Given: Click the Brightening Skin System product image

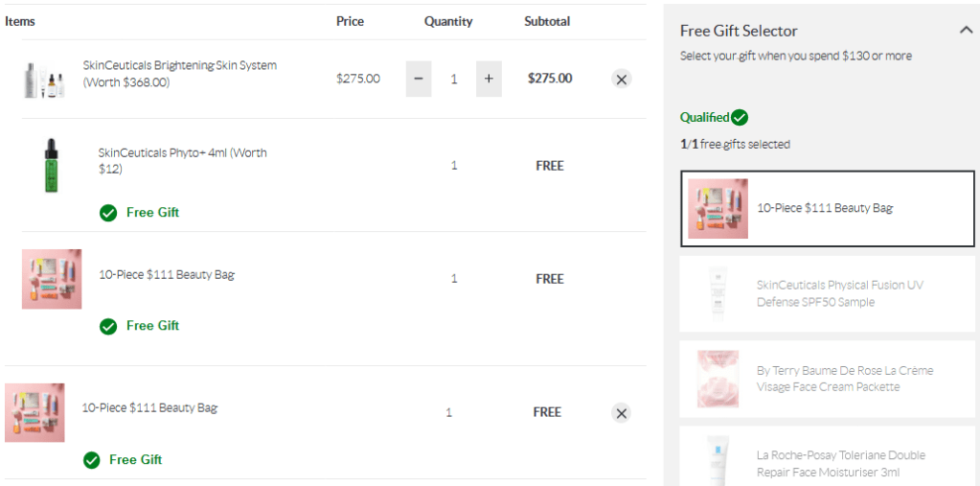Looking at the screenshot, I should coord(44,79).
